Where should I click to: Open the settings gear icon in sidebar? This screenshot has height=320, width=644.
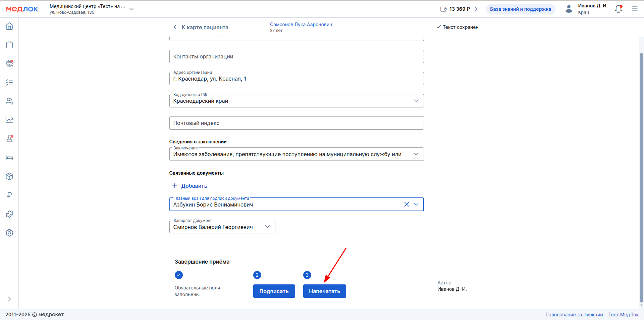tap(9, 233)
